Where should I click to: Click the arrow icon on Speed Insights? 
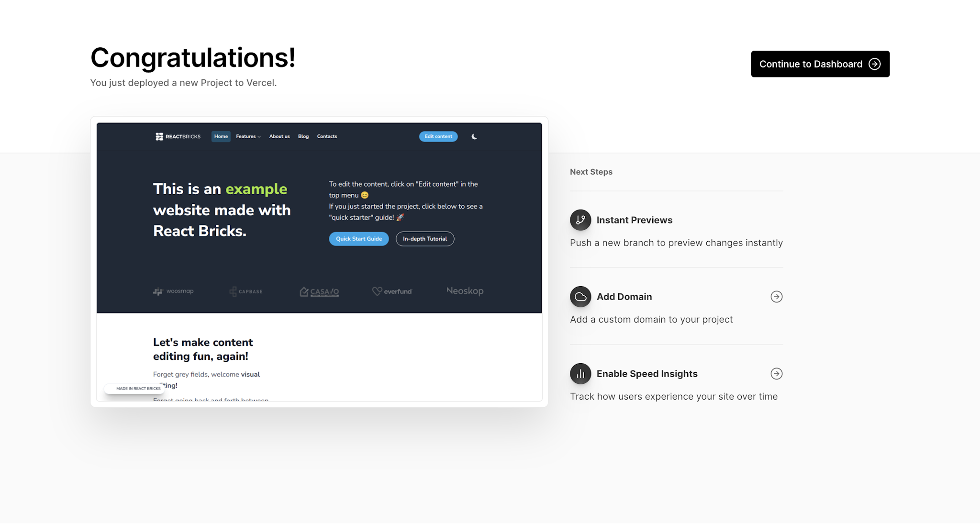[777, 374]
